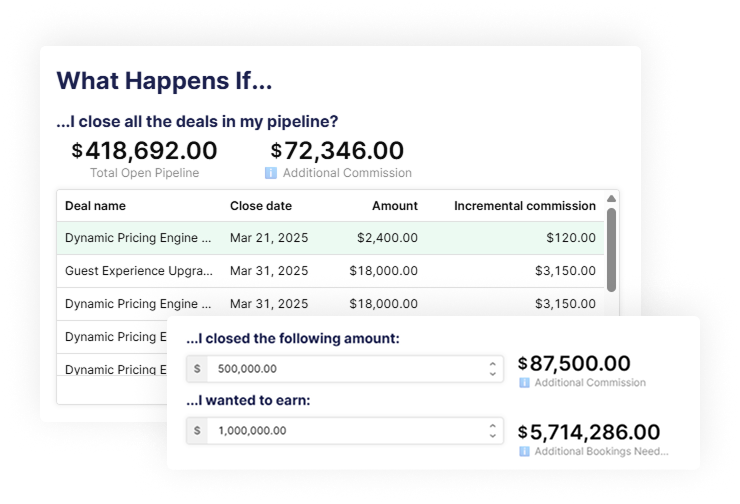Click dollar sign prefix of wanted to earn field

[197, 431]
